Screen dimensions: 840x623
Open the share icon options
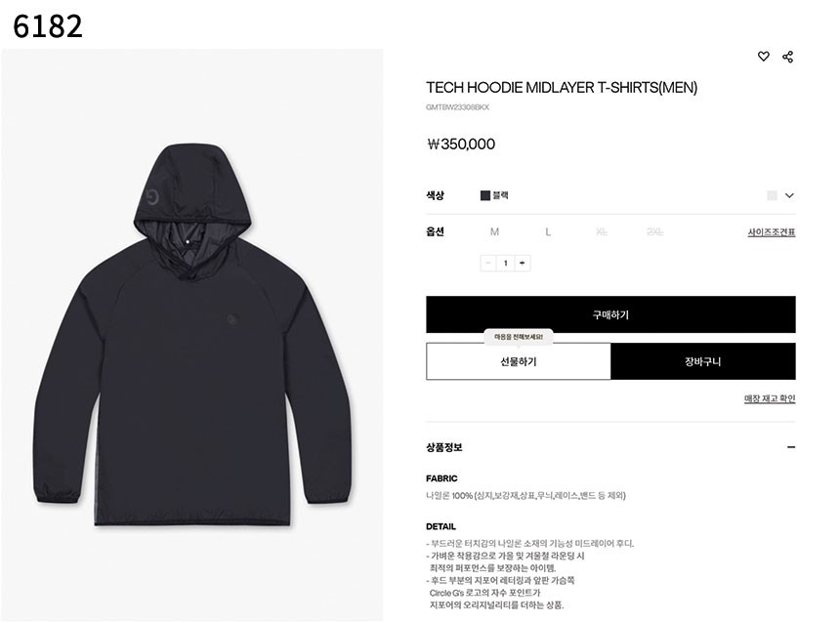[787, 57]
